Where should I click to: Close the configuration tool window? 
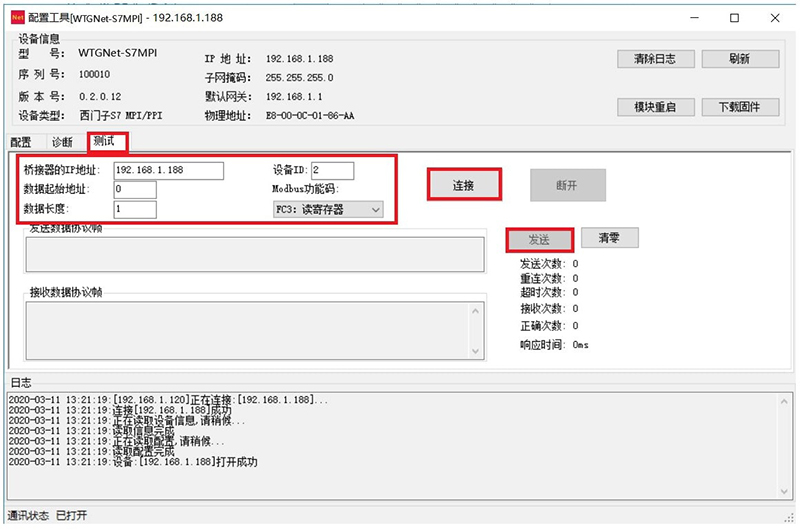775,18
